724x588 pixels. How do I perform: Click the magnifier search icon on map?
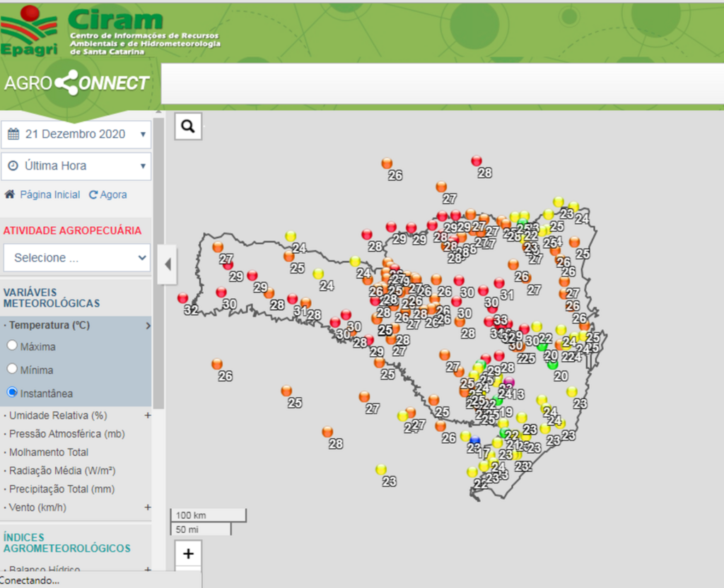coord(187,127)
